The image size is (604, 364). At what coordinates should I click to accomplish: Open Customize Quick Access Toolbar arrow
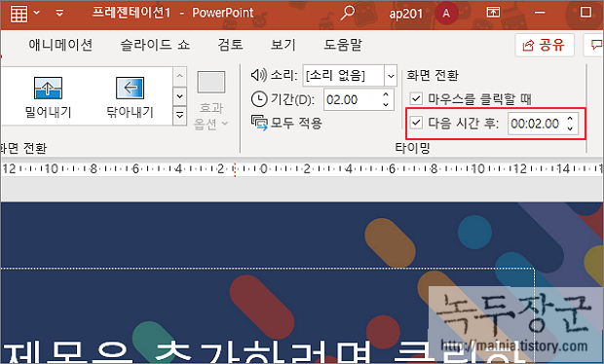point(59,13)
